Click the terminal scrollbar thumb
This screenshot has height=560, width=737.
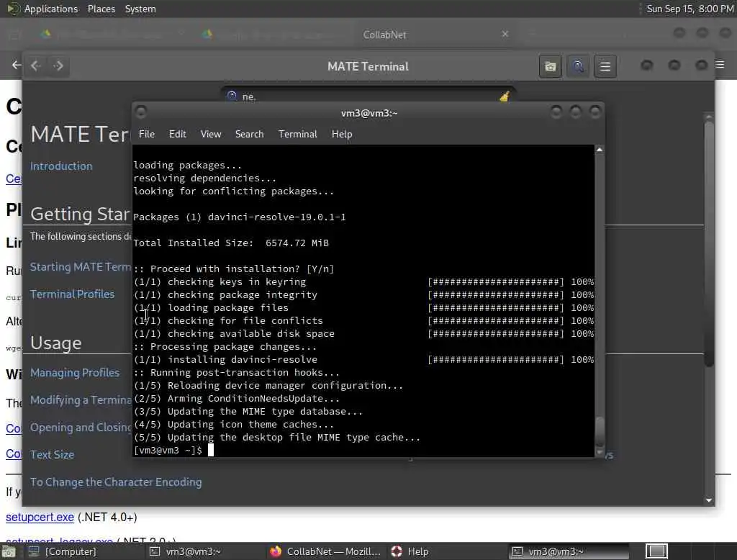(x=600, y=432)
